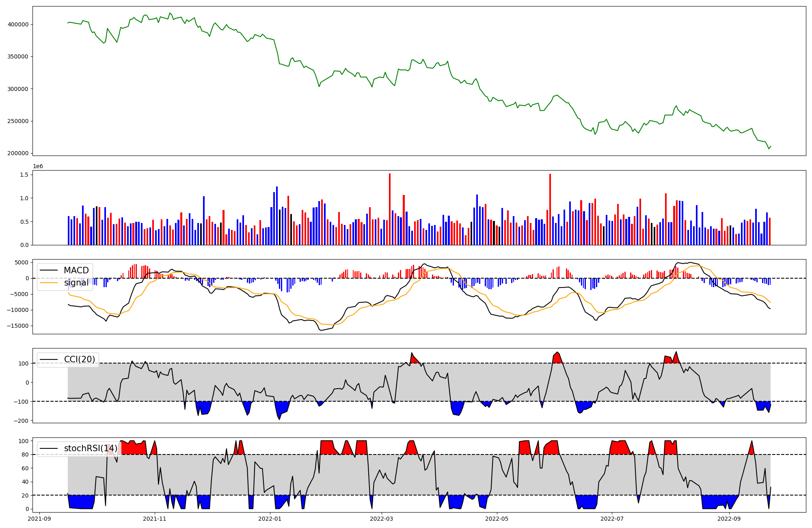Click the 2022-05 date label
Screen dimensions: 812x528
497,519
